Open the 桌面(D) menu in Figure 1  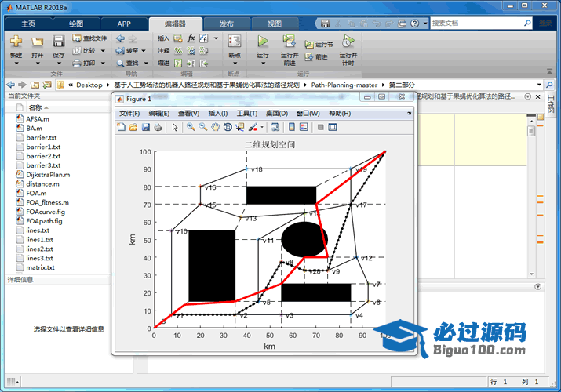tap(276, 113)
